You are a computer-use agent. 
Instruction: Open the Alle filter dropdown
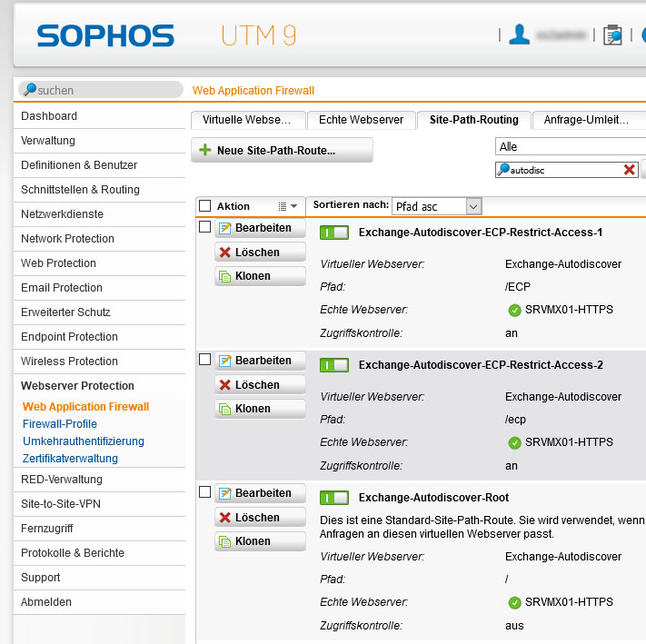tap(571, 146)
